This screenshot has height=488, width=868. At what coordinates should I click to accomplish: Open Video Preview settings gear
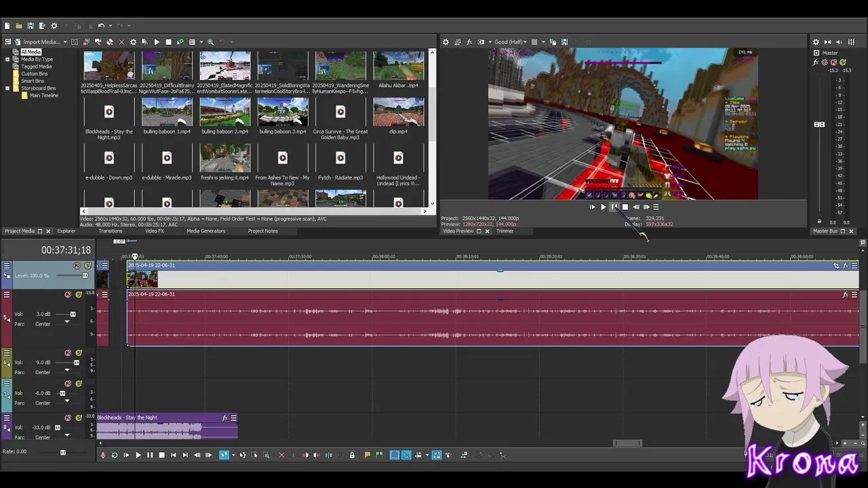(x=446, y=42)
